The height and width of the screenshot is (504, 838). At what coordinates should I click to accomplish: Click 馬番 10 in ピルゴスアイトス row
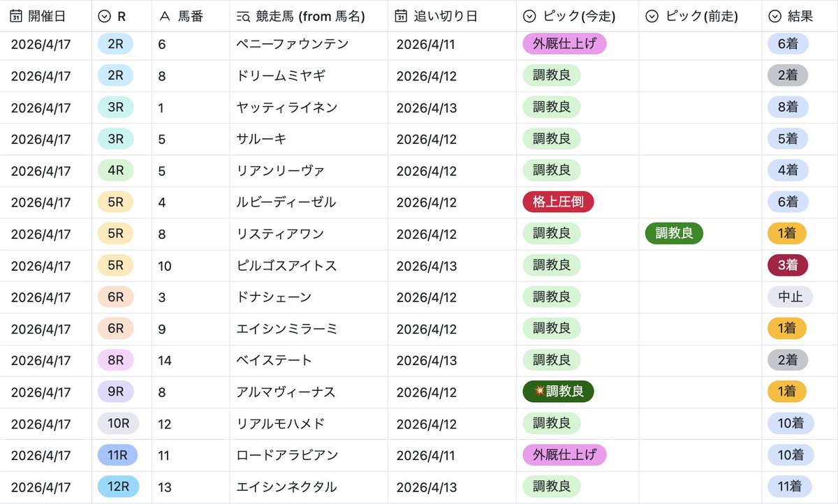[165, 266]
